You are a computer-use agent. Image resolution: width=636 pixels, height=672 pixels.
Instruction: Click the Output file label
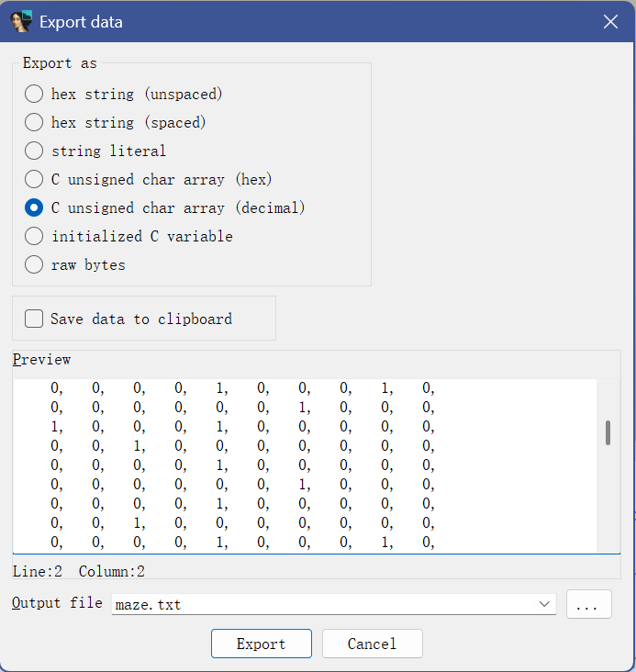coord(57,603)
